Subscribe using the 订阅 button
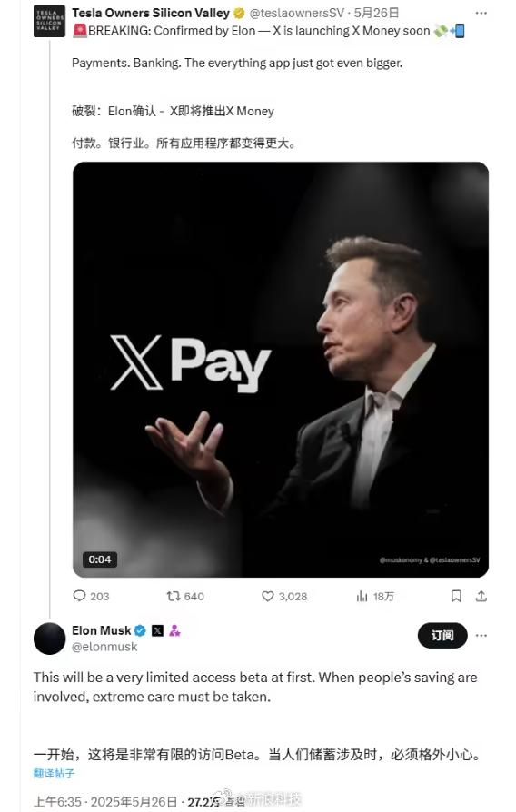 coord(442,636)
